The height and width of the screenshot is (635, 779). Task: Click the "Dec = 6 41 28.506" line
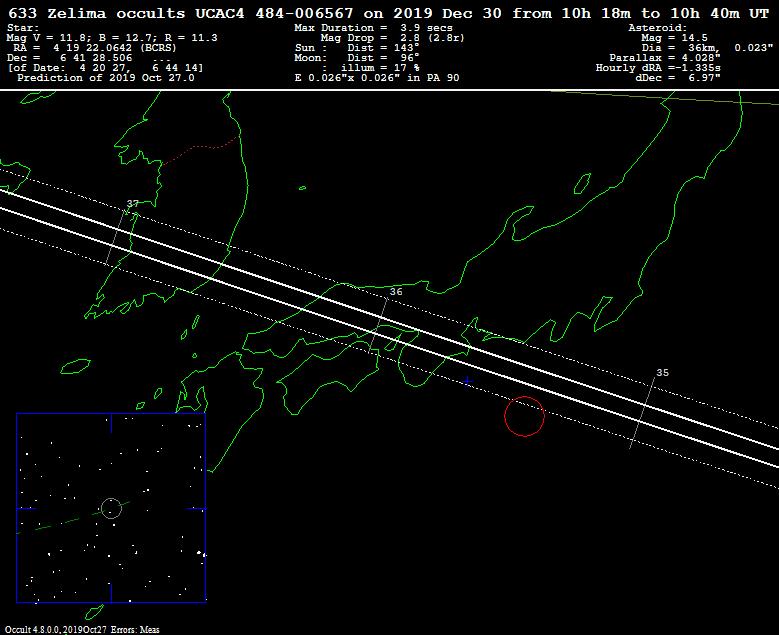pyautogui.click(x=89, y=58)
